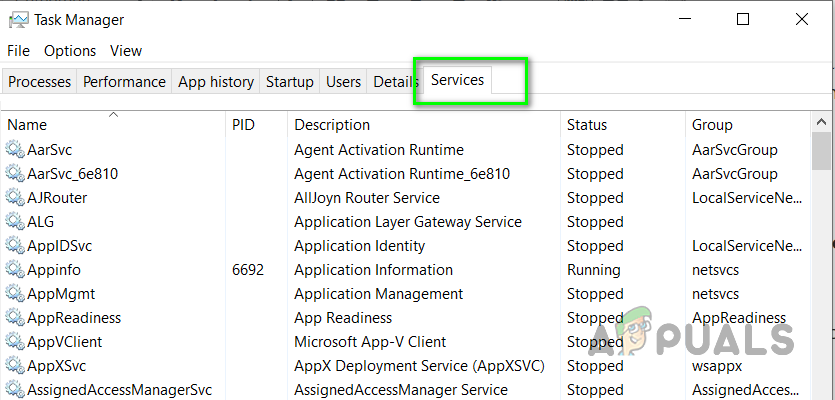Viewport: 835px width, 400px height.
Task: Click the gear icon beside AppVClient
Action: (x=14, y=342)
